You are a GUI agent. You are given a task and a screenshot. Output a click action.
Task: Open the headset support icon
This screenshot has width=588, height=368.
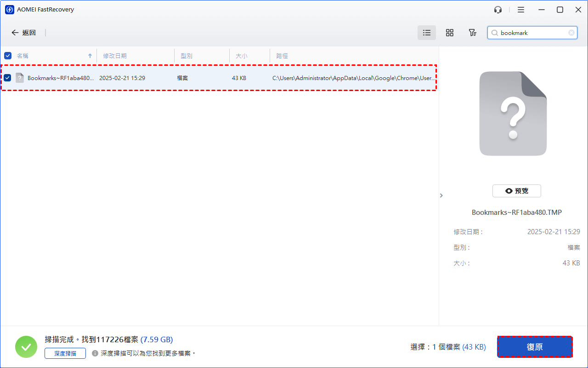498,10
